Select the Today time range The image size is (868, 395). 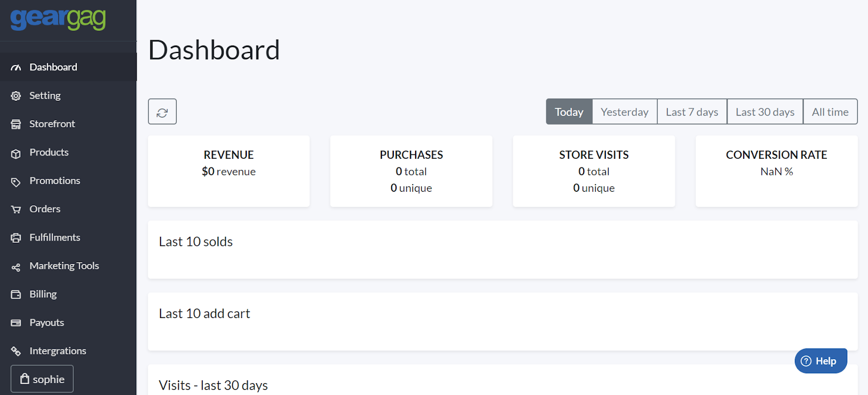click(x=569, y=112)
